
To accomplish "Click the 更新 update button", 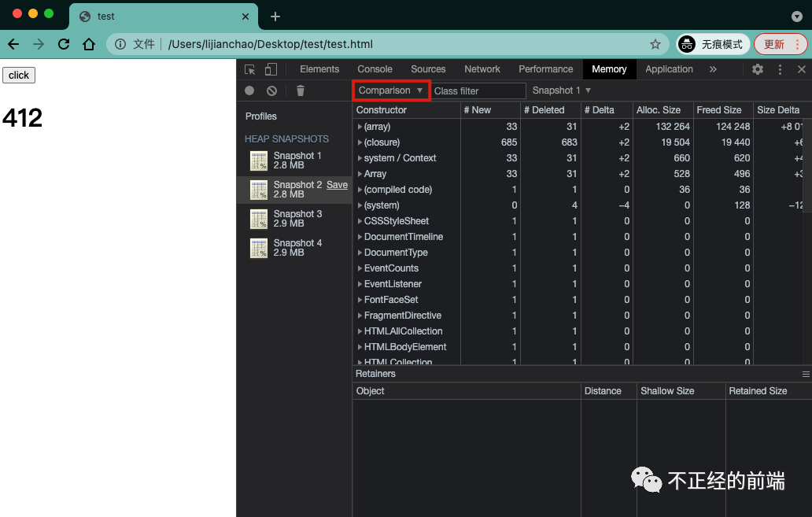I will point(781,44).
